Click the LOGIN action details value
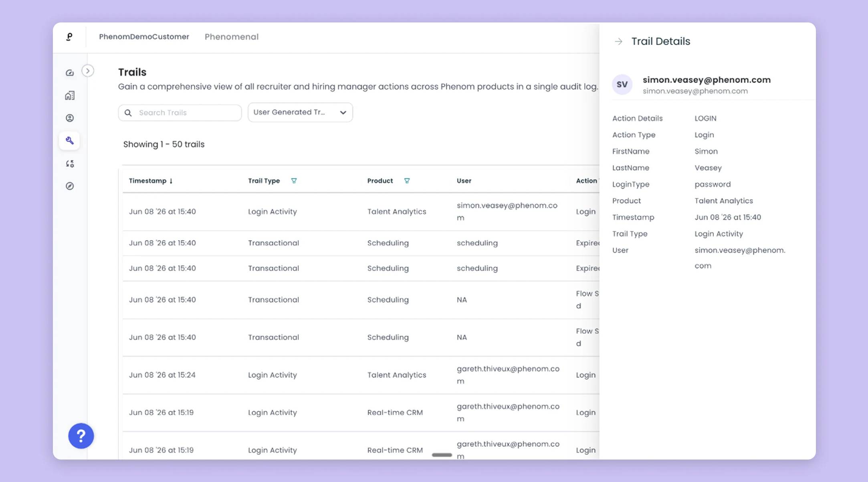This screenshot has width=868, height=482. 705,118
